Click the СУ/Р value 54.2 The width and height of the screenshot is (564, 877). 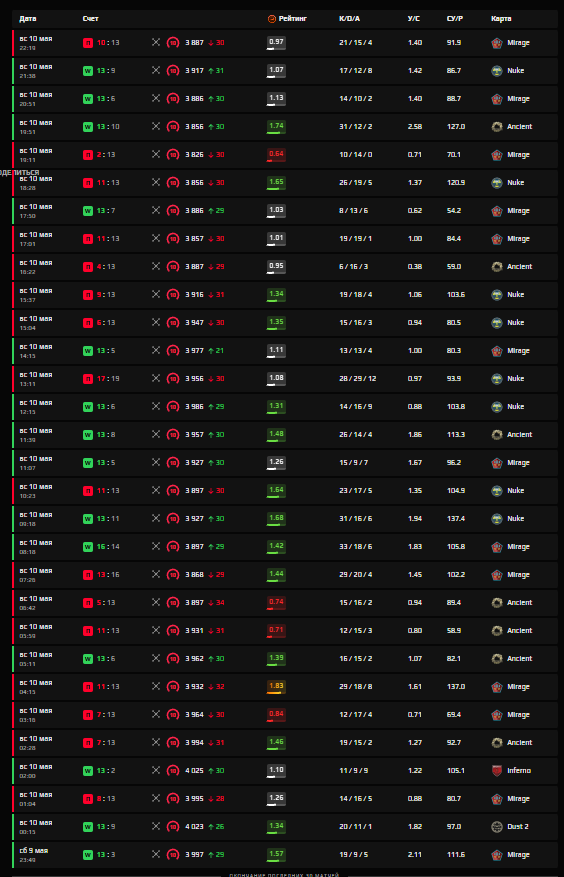pos(454,210)
